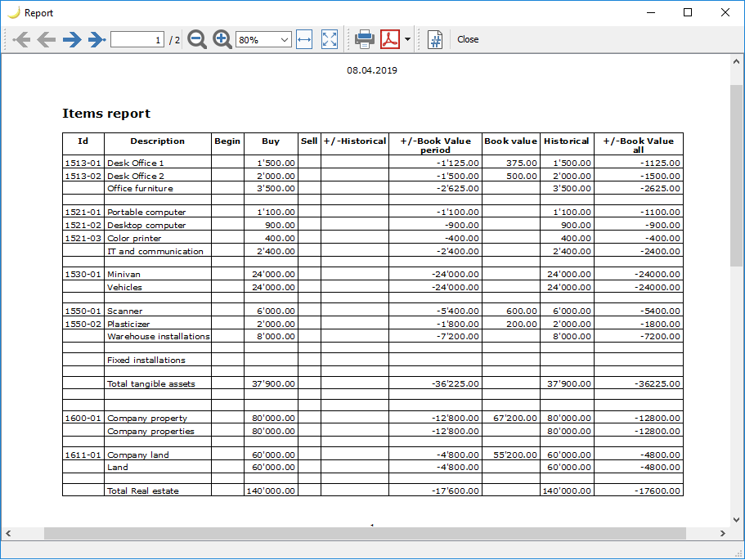Close the report preview
The image size is (745, 560).
pos(468,39)
